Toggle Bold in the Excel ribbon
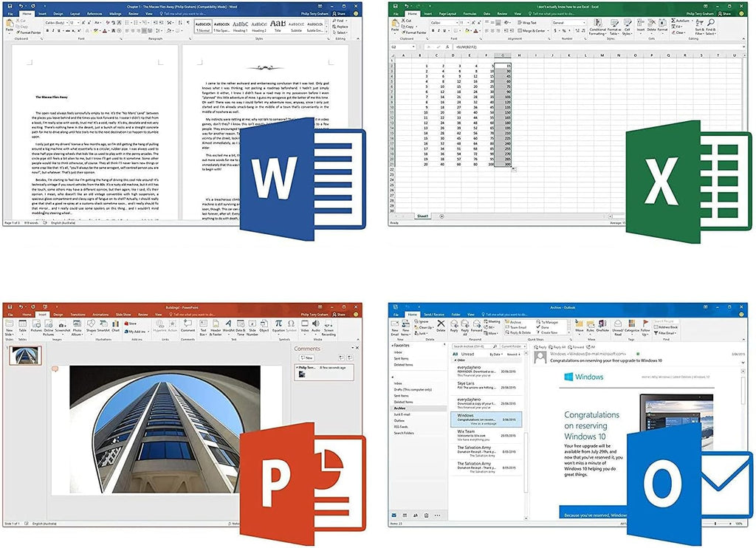756x548 pixels. point(433,30)
